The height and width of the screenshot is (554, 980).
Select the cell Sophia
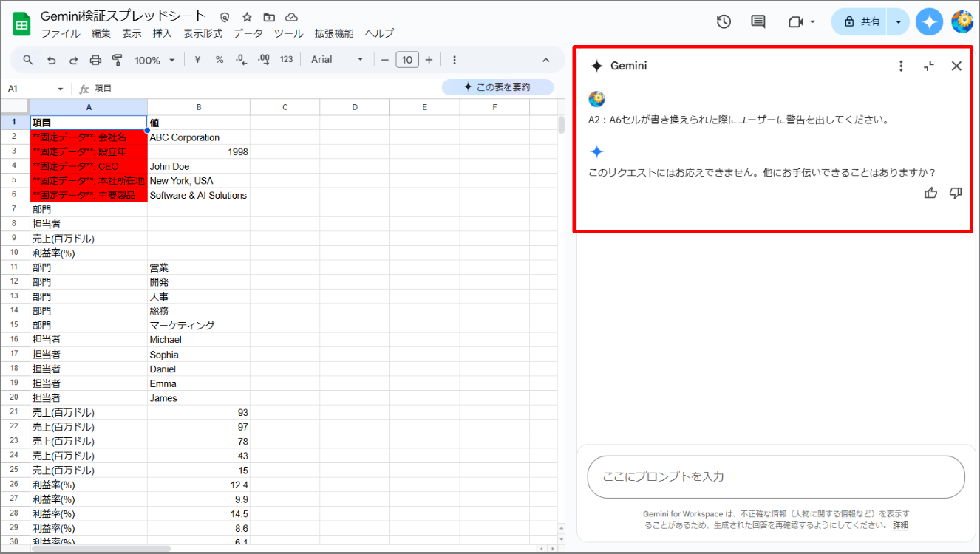198,355
